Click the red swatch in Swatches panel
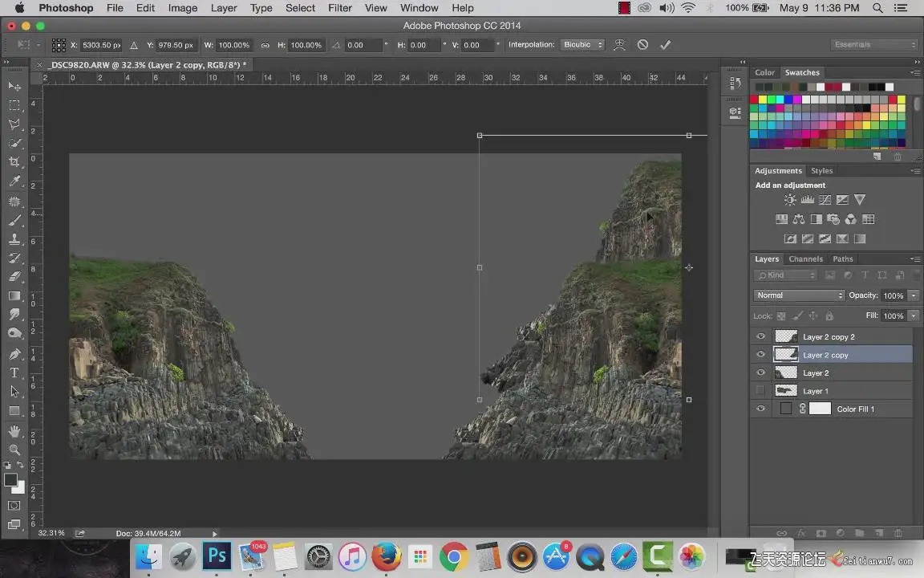 pyautogui.click(x=755, y=100)
